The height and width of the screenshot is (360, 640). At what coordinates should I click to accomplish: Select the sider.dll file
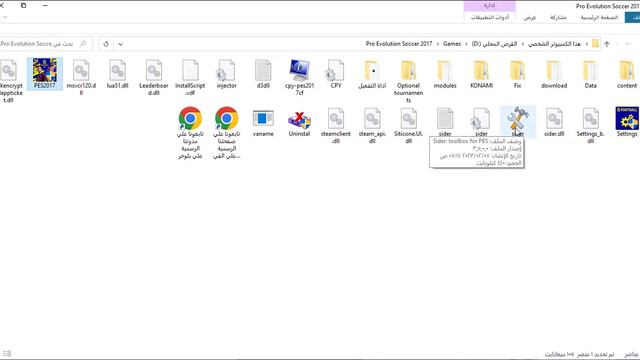554,122
